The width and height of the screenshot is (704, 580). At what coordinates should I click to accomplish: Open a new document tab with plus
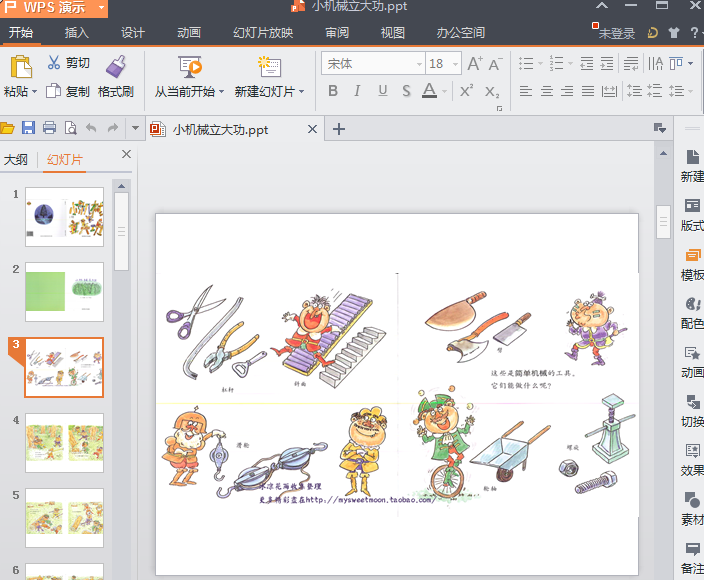pyautogui.click(x=339, y=129)
